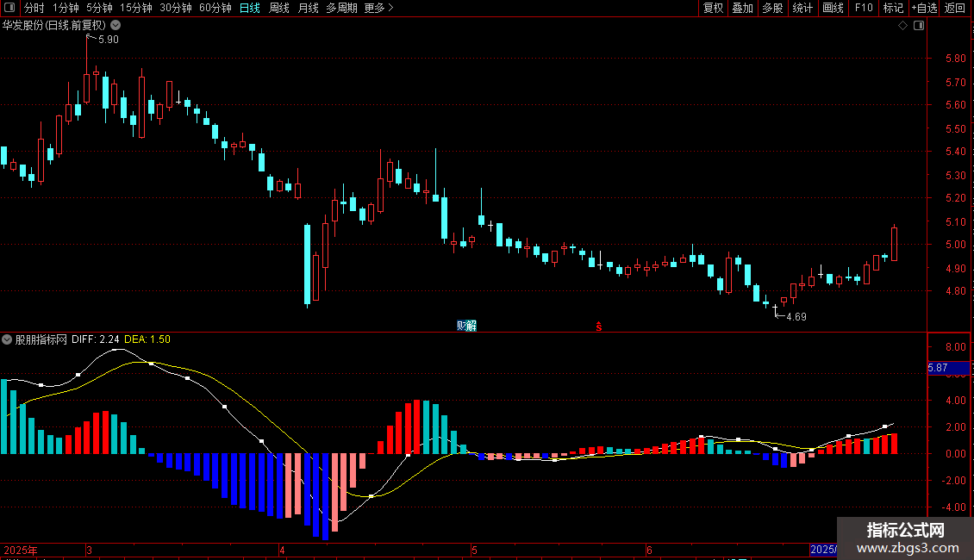Open the 复权 adjustment menu
This screenshot has height=560, width=974.
(713, 8)
